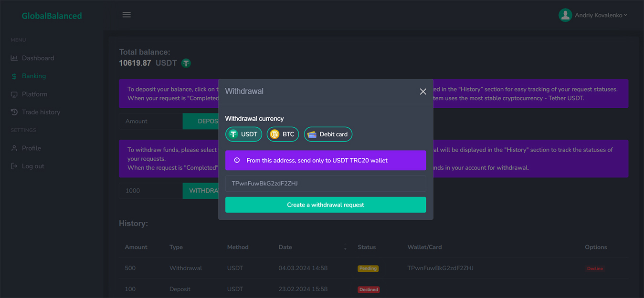Select USDT as withdrawal currency

[x=243, y=134]
